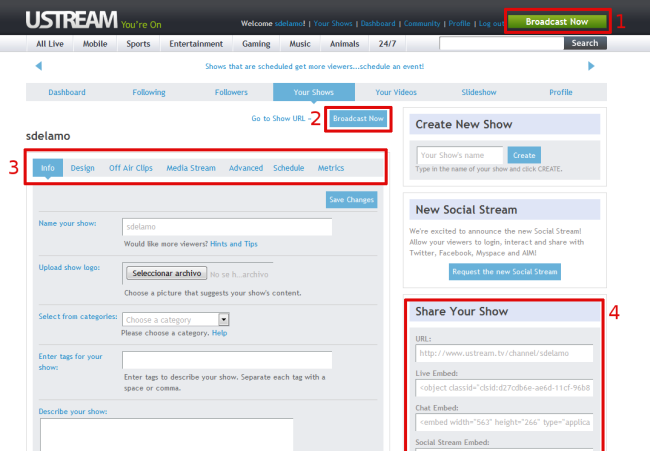The width and height of the screenshot is (650, 451).
Task: Click Request the new Social Stream button
Action: click(x=504, y=272)
